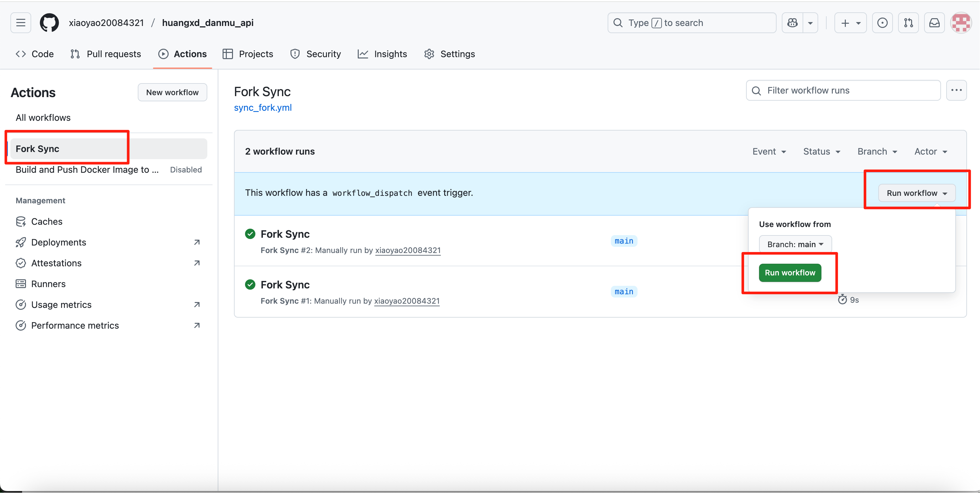980x493 pixels.
Task: Click the green Run workflow button
Action: click(x=790, y=272)
